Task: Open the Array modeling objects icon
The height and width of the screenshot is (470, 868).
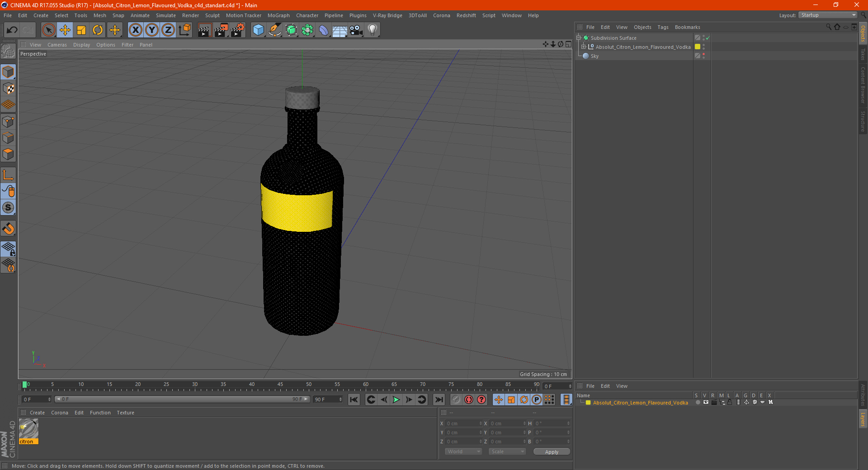Action: [307, 30]
